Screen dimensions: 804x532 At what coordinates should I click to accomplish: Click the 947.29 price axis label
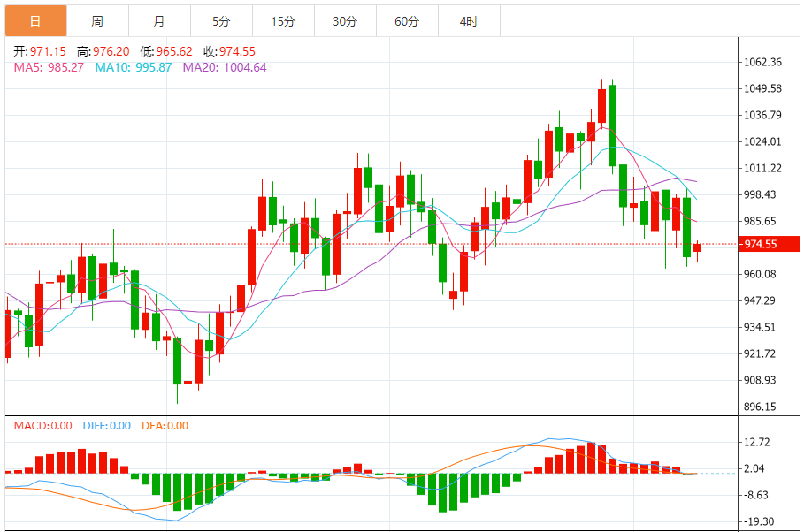pyautogui.click(x=760, y=300)
